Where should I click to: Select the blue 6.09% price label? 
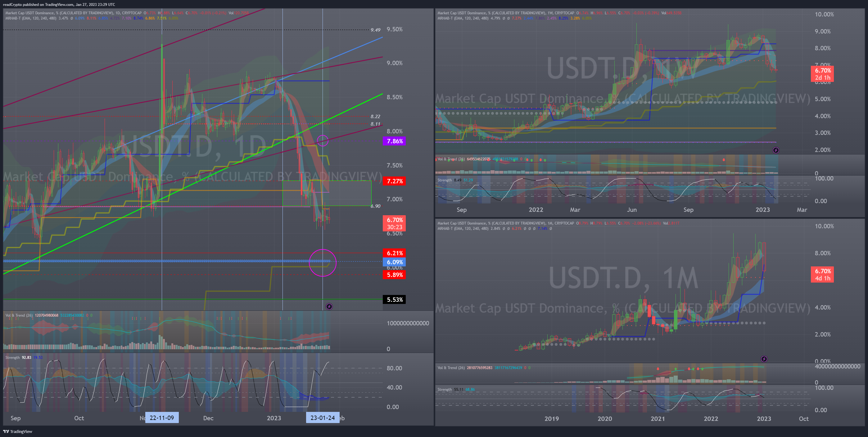394,262
